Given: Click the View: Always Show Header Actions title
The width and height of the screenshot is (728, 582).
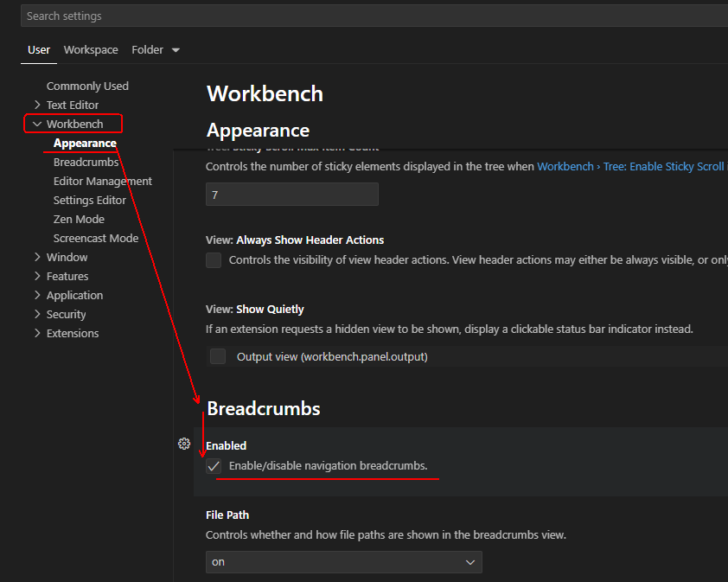Looking at the screenshot, I should (x=295, y=240).
